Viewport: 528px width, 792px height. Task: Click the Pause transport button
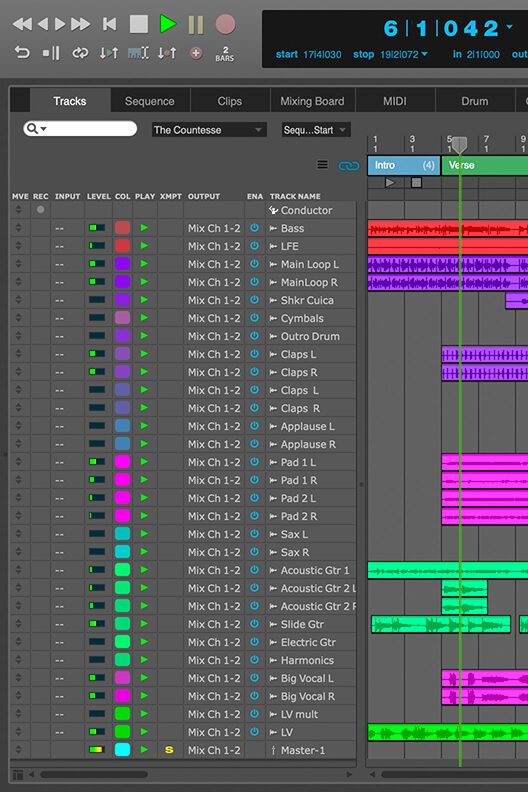(196, 24)
